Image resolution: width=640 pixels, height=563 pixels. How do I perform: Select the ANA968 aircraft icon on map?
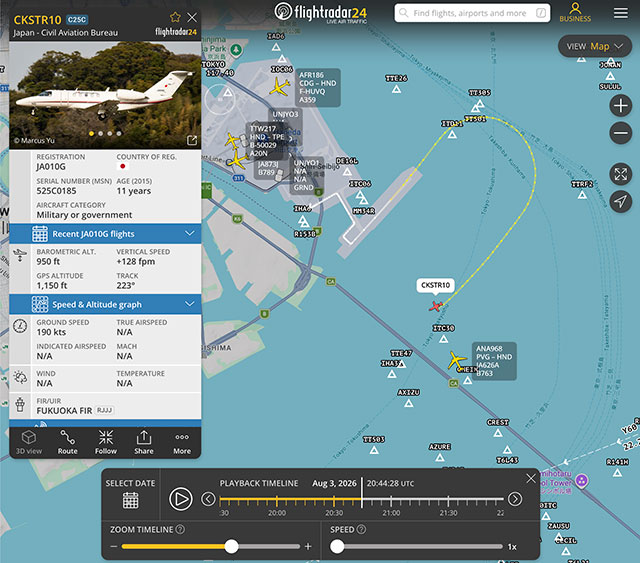(456, 360)
